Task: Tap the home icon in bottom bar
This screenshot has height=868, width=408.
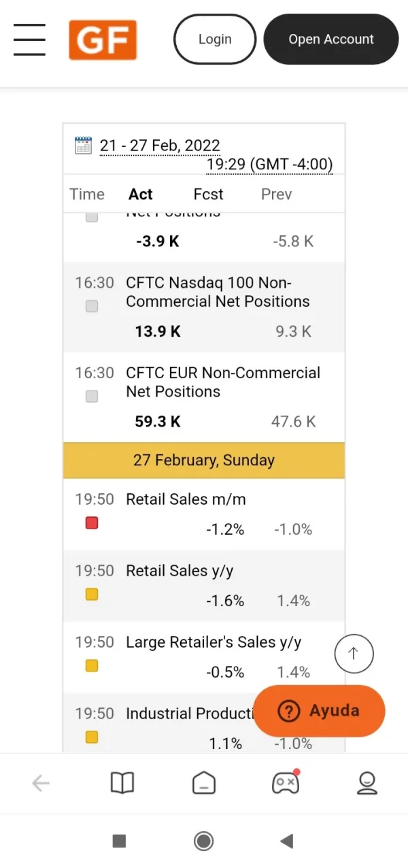Action: (203, 783)
